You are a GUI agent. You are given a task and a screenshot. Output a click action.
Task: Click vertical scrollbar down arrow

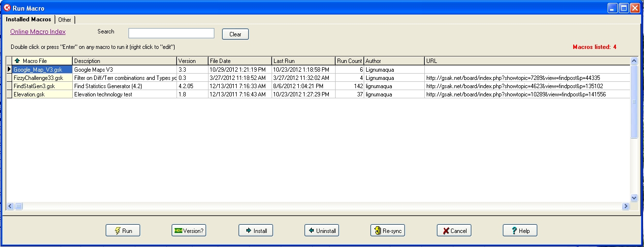click(x=634, y=198)
